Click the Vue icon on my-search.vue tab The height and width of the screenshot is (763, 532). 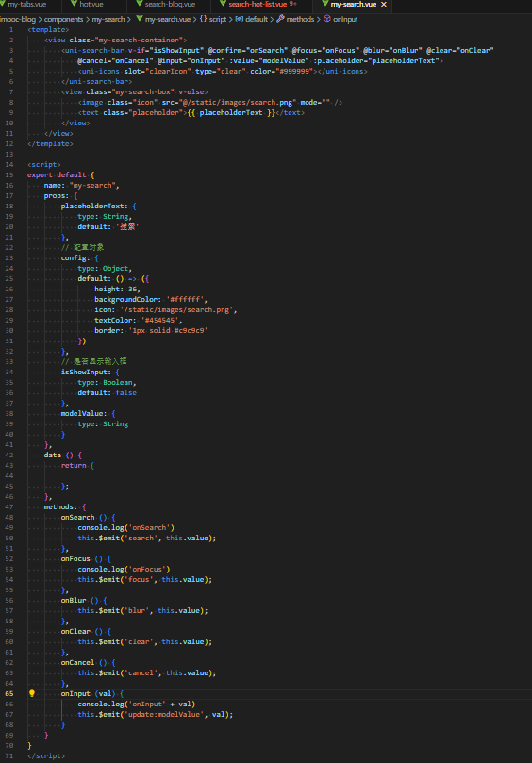tap(325, 4)
